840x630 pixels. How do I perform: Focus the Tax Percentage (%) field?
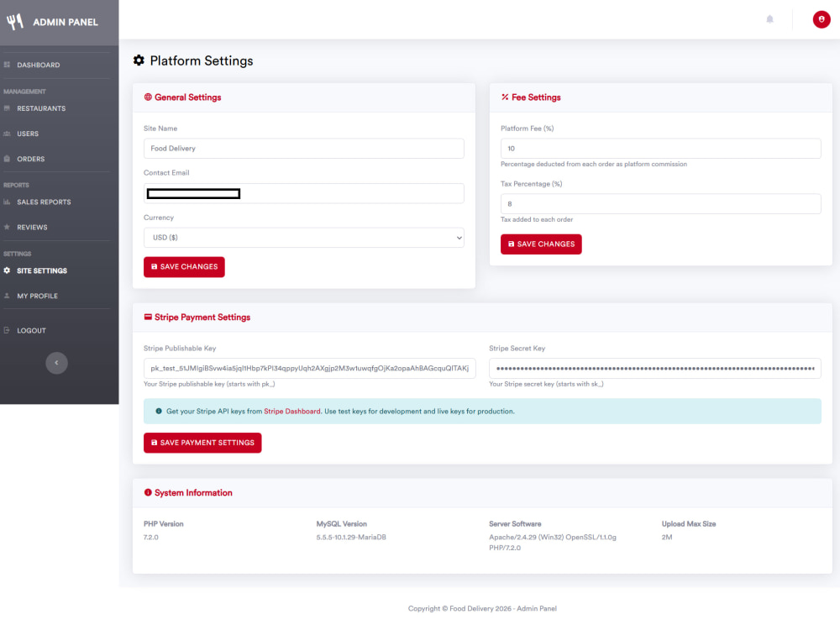(x=660, y=203)
